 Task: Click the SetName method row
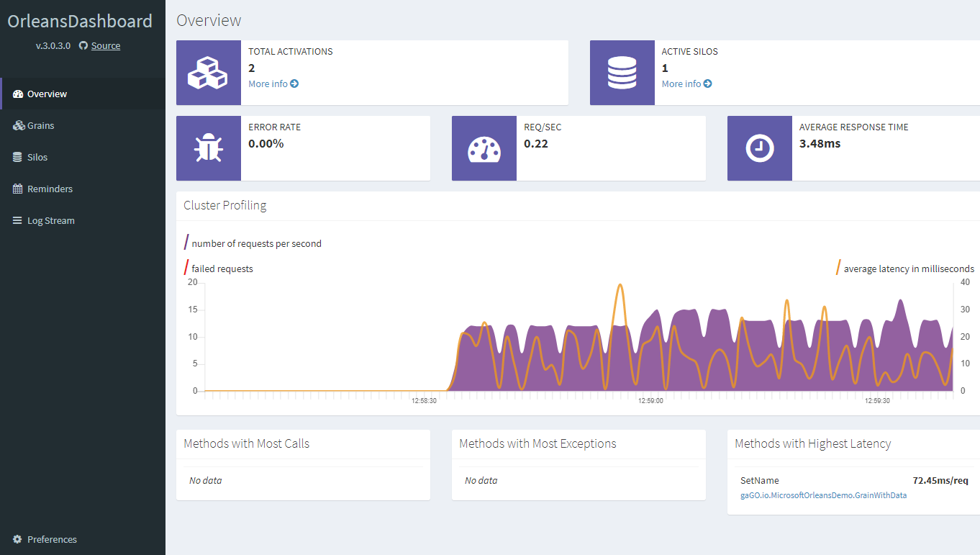(854, 487)
